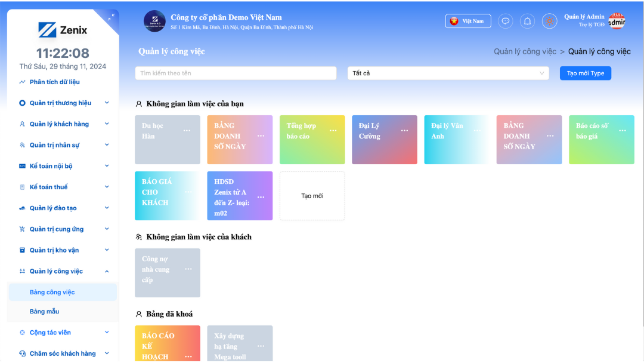Collapse the sidebar using the corner arrows icon
This screenshot has width=644, height=363.
(111, 17)
